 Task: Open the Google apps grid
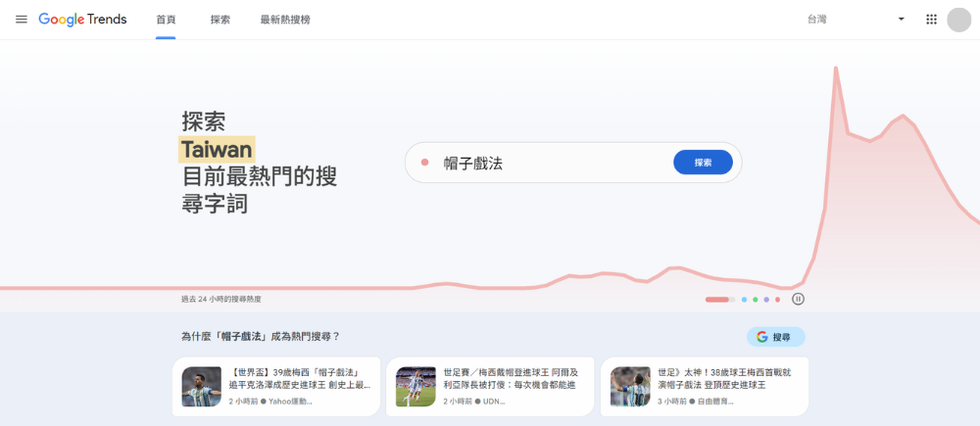pyautogui.click(x=931, y=20)
